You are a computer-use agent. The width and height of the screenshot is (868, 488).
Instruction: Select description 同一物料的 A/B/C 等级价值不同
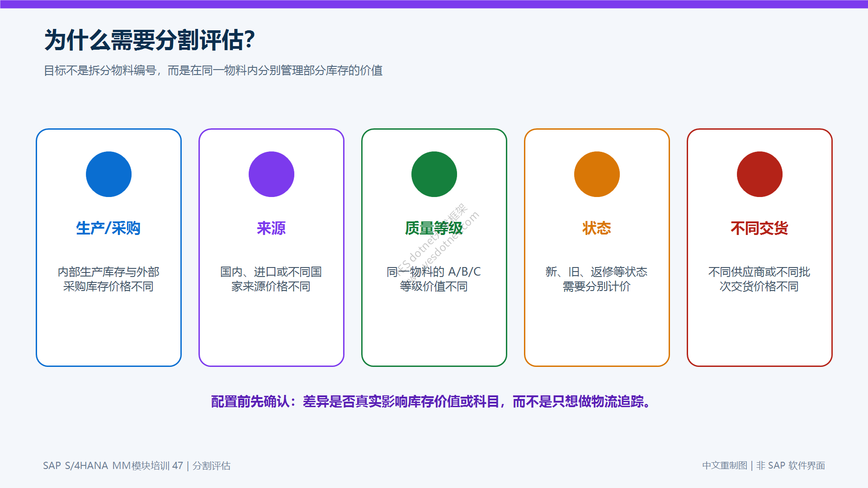click(434, 279)
